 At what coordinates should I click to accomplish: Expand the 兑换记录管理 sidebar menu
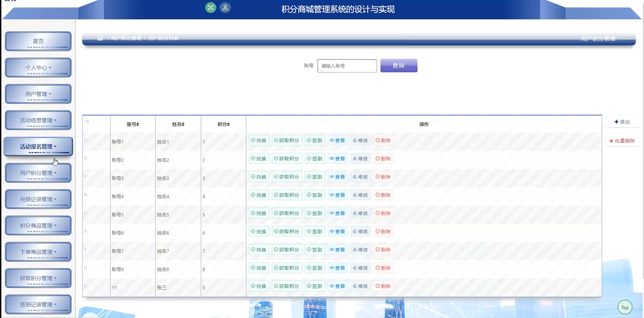[x=38, y=199]
